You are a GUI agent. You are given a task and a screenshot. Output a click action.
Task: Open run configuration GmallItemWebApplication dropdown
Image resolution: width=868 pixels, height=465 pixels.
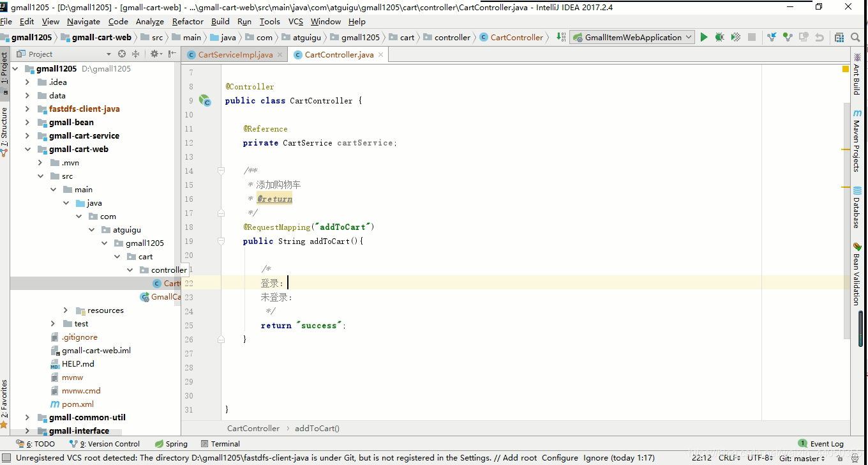[x=632, y=37]
